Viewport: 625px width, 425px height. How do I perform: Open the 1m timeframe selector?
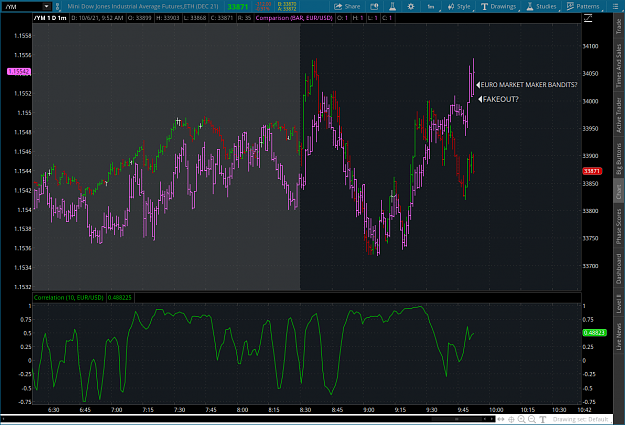[x=431, y=6]
